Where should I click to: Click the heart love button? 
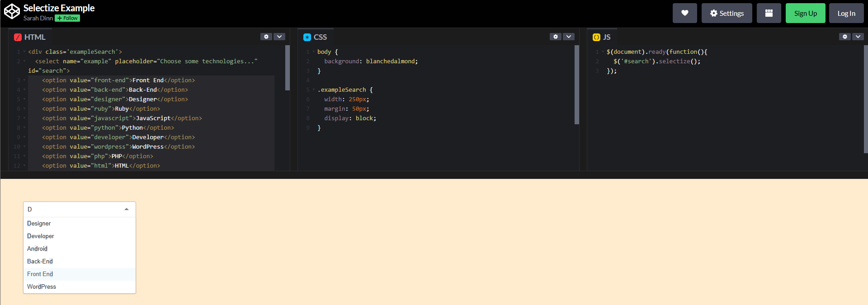[684, 13]
